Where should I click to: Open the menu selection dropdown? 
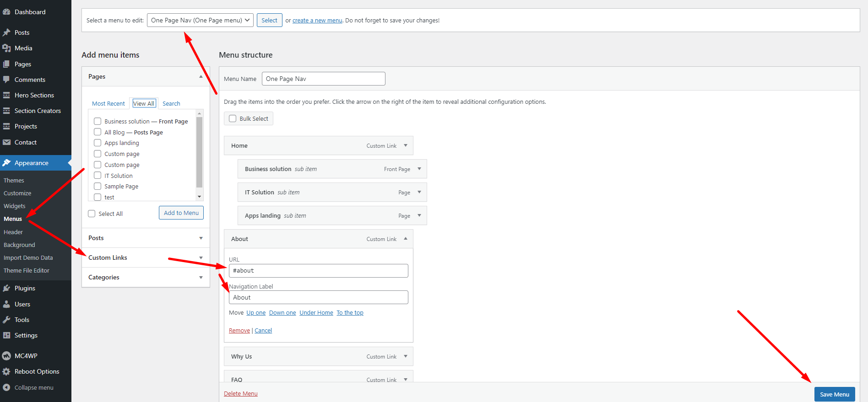point(200,20)
